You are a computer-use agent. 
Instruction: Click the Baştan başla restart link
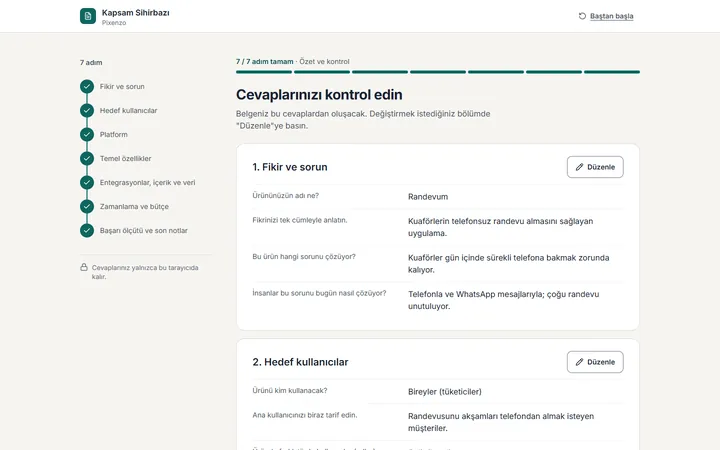point(612,16)
